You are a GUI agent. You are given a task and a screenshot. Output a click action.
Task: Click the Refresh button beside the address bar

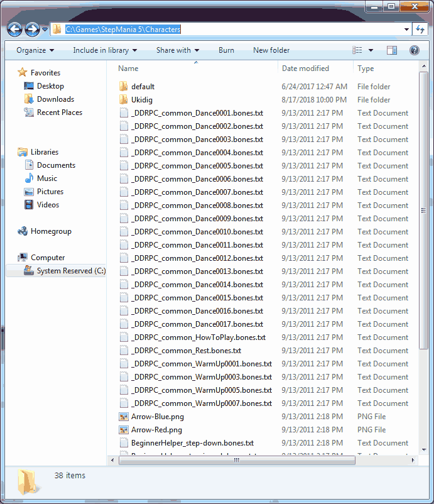[x=420, y=30]
